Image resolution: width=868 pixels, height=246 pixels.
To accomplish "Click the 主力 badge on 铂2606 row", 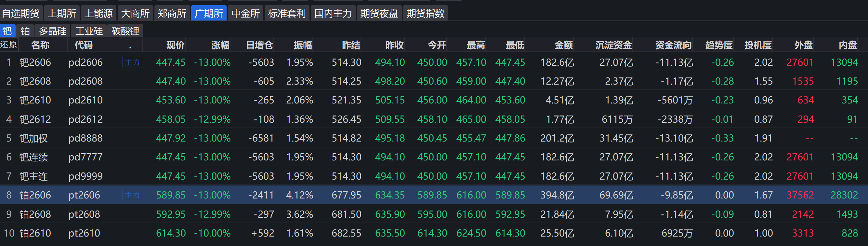I will pos(132,195).
